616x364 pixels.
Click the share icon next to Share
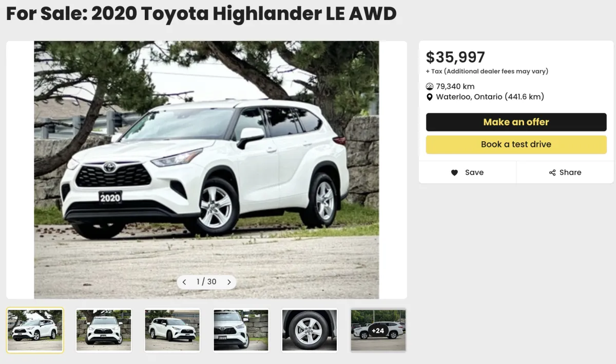click(x=552, y=173)
